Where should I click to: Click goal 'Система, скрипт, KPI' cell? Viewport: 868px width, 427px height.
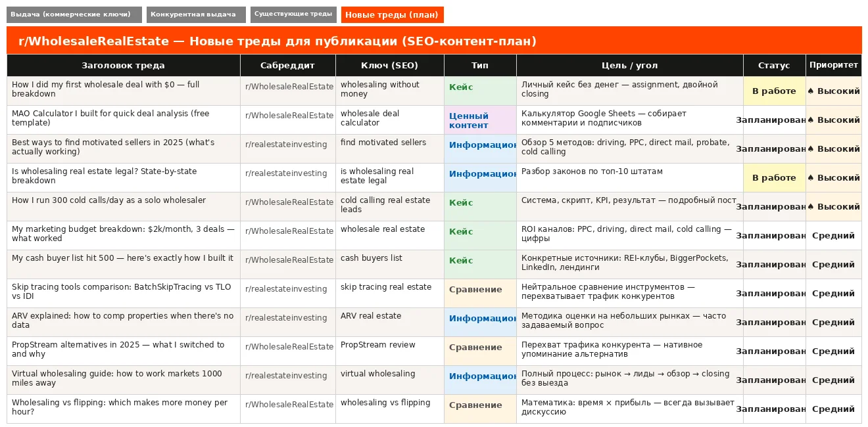(630, 207)
